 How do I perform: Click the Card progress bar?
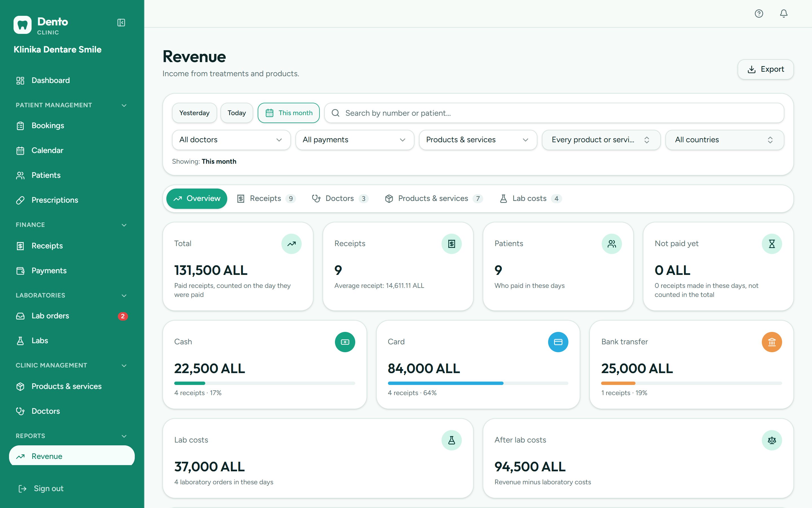[478, 383]
